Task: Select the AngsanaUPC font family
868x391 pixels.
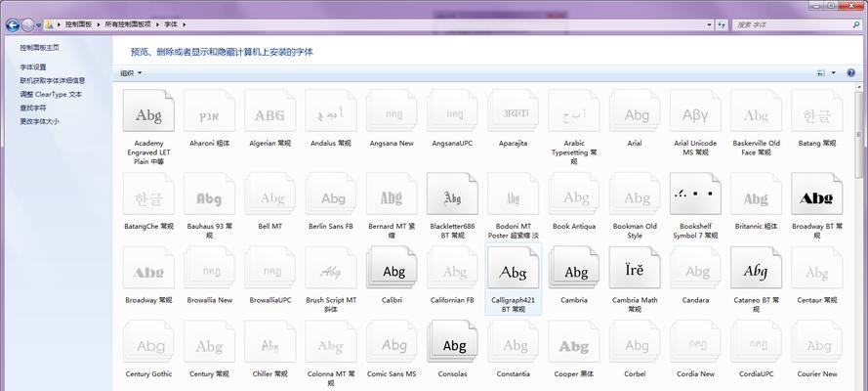Action: 452,110
